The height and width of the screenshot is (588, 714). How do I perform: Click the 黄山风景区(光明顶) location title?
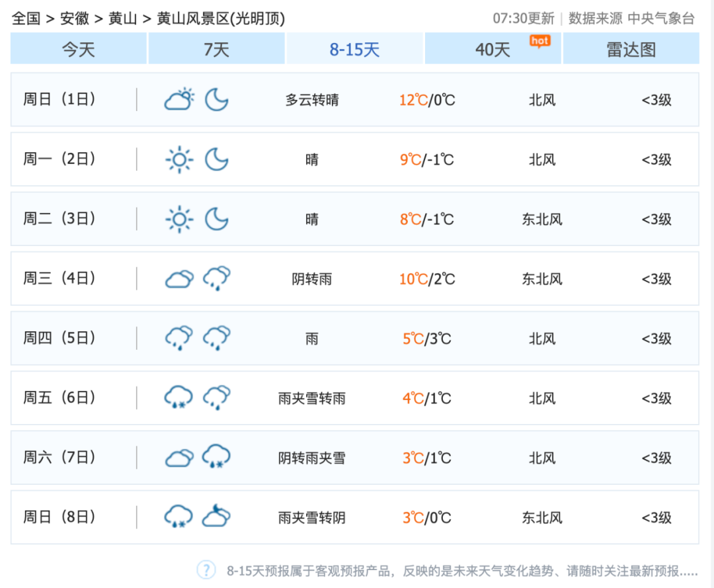[x=221, y=19]
